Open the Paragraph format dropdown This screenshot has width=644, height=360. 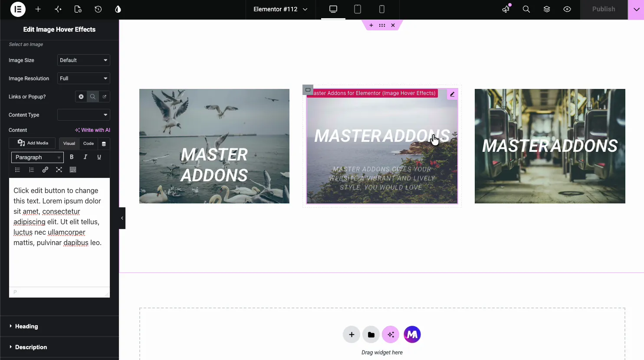(37, 157)
